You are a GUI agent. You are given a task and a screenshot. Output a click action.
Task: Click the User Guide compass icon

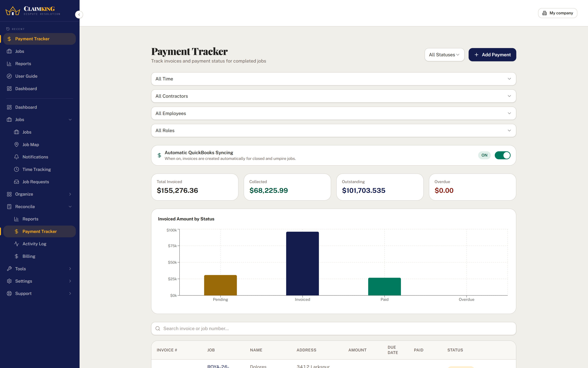coord(9,76)
